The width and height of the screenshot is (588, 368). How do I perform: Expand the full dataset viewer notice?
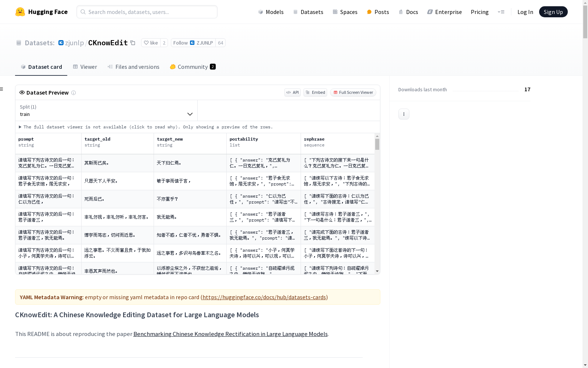pos(146,127)
